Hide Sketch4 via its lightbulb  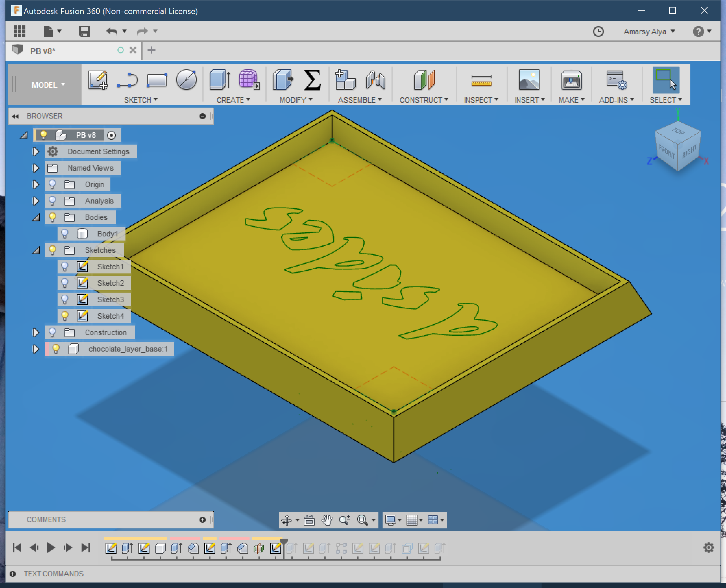coord(65,316)
